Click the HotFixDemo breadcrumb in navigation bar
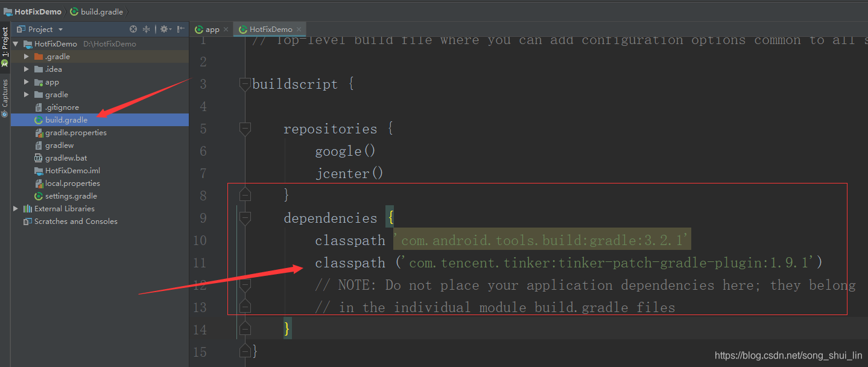 tap(33, 11)
